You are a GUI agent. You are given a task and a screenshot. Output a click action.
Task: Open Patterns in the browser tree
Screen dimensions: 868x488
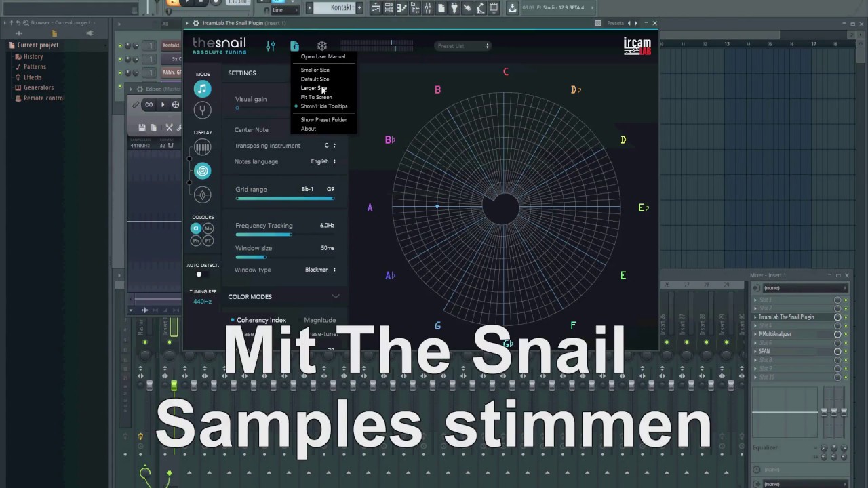(x=35, y=66)
